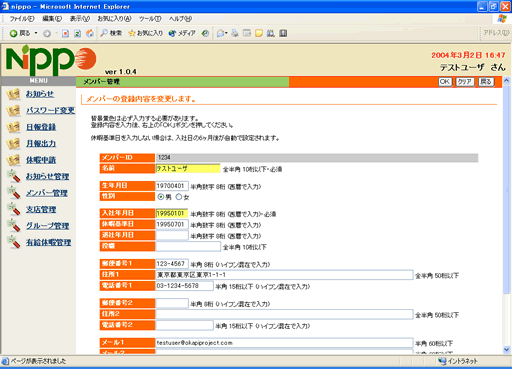Click the Edit page icon in toolbar
Viewport: 512px width, 369px height.
point(247,33)
